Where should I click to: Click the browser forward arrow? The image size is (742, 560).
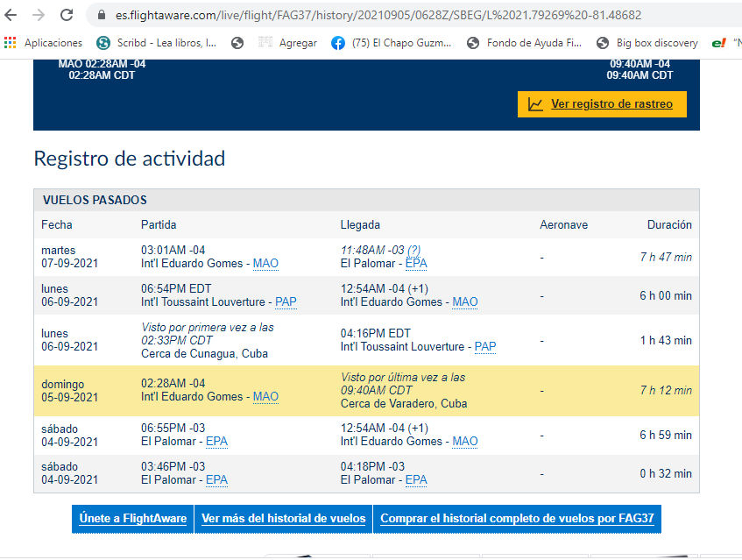coord(39,15)
